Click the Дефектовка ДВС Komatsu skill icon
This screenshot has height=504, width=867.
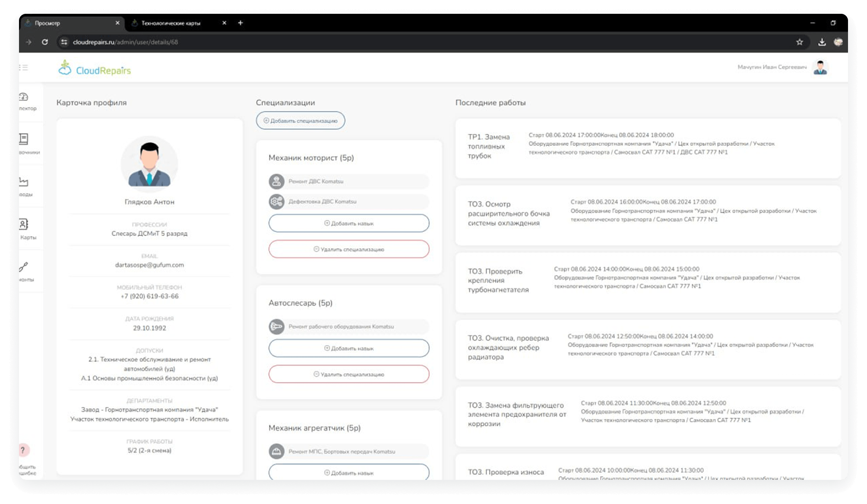[x=276, y=202]
